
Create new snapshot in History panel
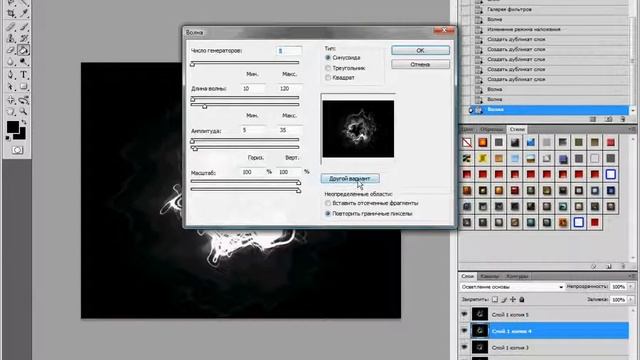609,119
